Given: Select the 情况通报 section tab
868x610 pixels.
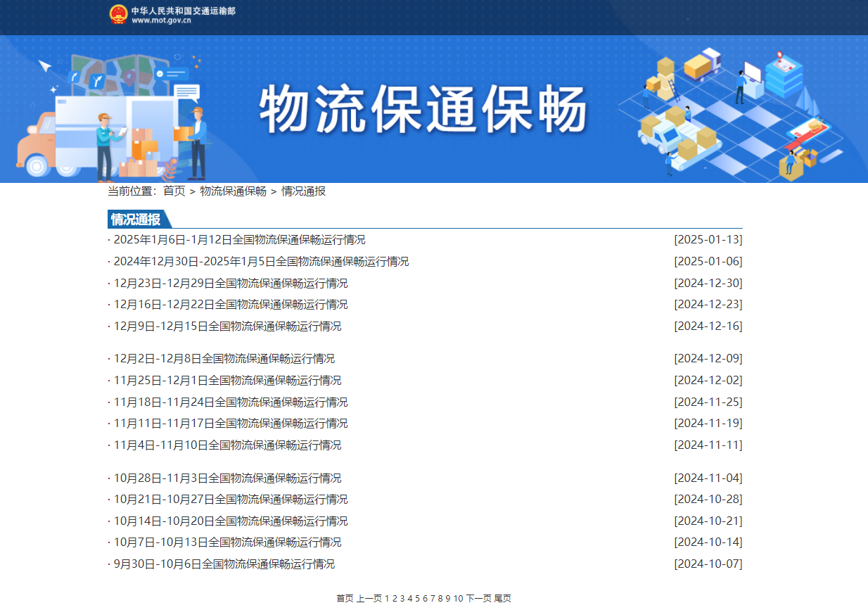Looking at the screenshot, I should point(136,220).
